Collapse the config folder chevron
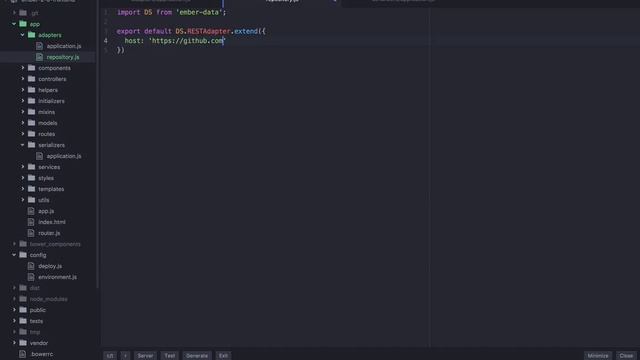Viewport: 640px width, 360px height. (x=14, y=255)
